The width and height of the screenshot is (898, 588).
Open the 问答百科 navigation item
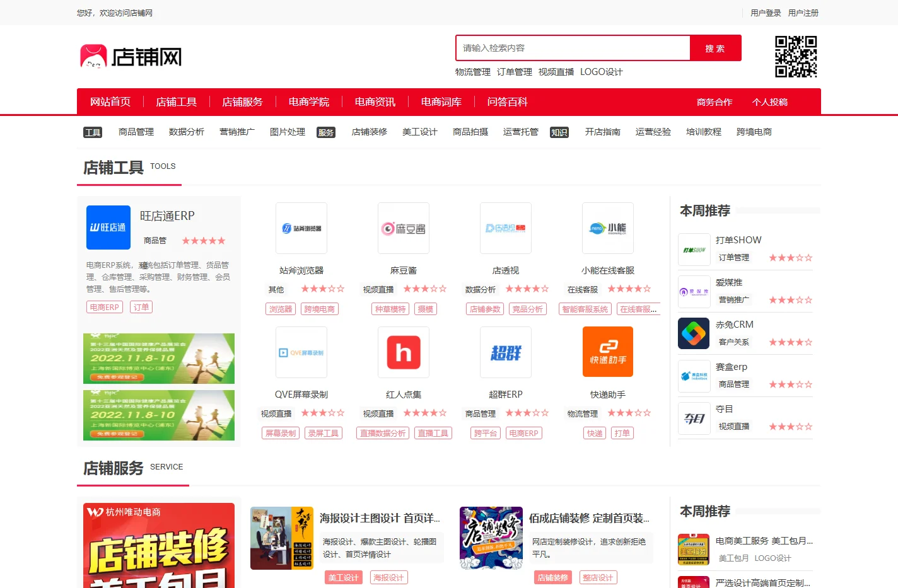pyautogui.click(x=508, y=102)
